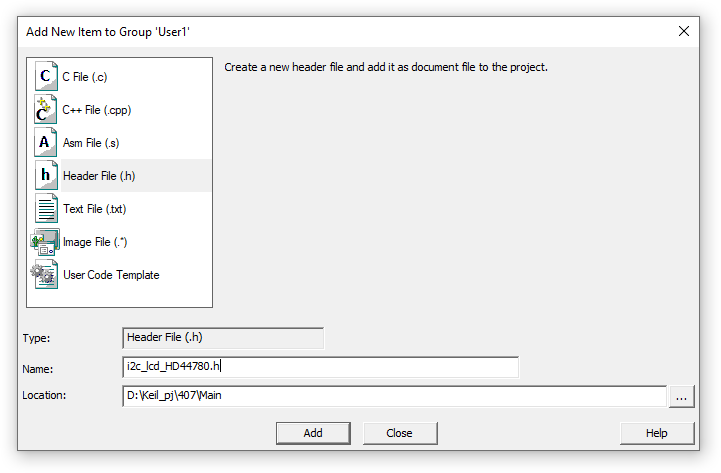This screenshot has height=473, width=721.
Task: Select the Text File document icon
Action: [46, 208]
